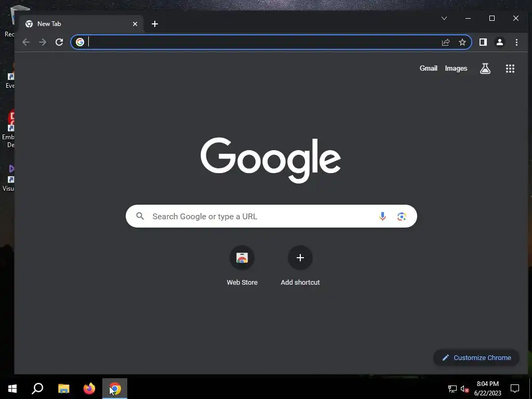Reload the page with the refresh icon
The width and height of the screenshot is (532, 399).
pyautogui.click(x=59, y=42)
